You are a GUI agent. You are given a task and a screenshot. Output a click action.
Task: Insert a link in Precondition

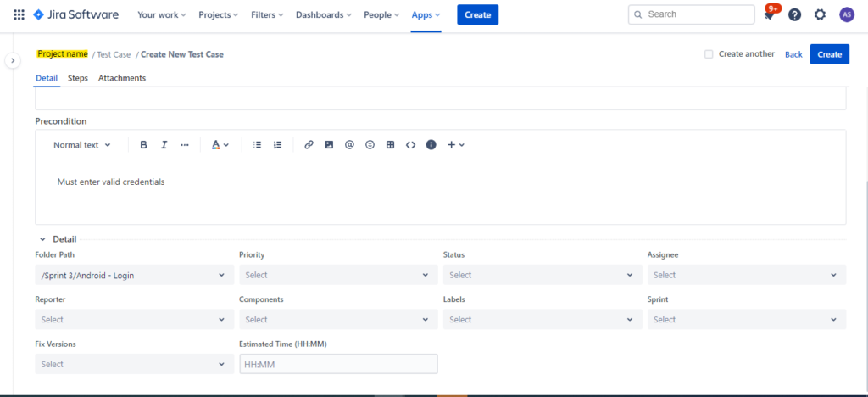[309, 144]
